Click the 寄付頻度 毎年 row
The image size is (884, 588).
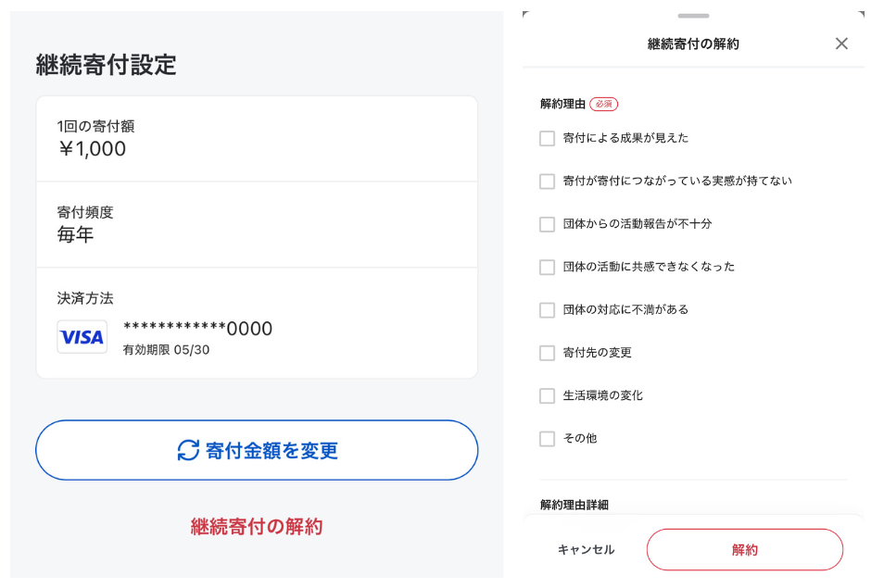coord(257,224)
